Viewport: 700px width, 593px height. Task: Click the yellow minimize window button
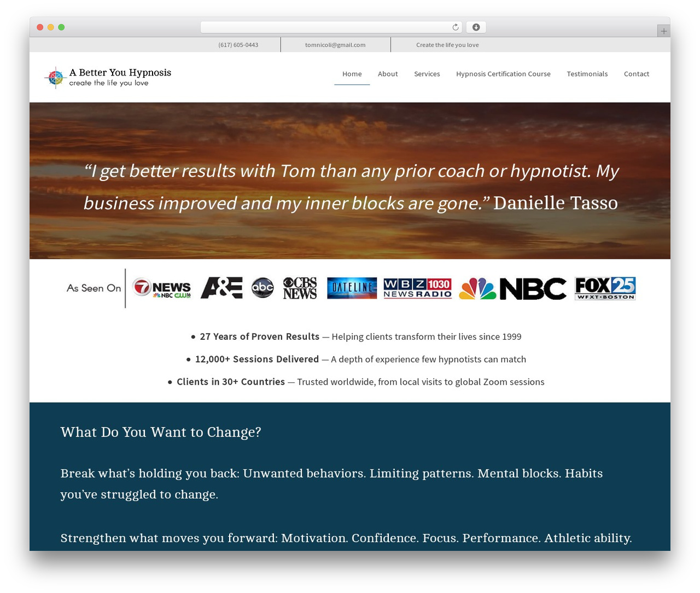[51, 27]
